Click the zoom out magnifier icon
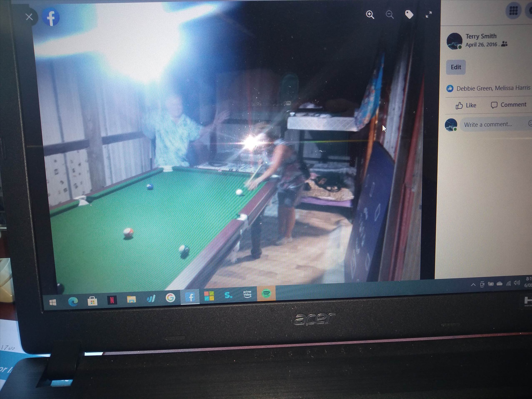This screenshot has height=399, width=532. click(x=390, y=15)
